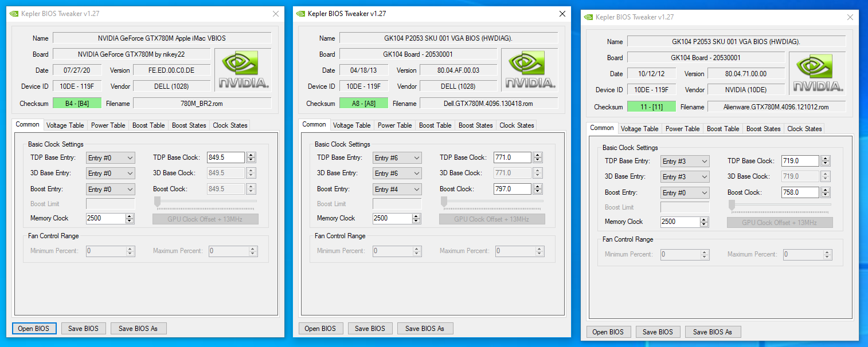Viewport: 868px width, 347px height.
Task: Click GPU Clock Offset + 13MHz in the Alienware window
Action: (x=780, y=222)
